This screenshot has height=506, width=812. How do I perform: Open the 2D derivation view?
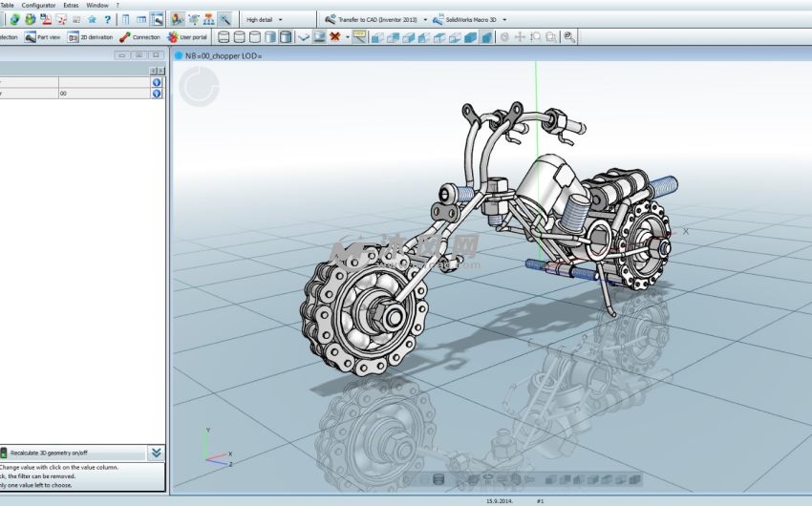92,37
